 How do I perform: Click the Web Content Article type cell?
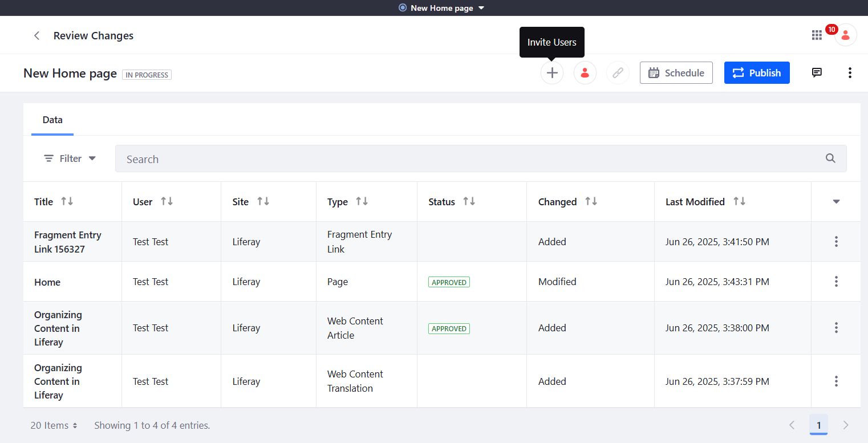355,328
